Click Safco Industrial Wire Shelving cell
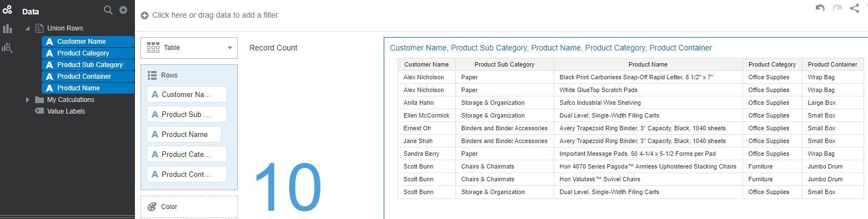Screen dimensions: 868x219 (648, 103)
